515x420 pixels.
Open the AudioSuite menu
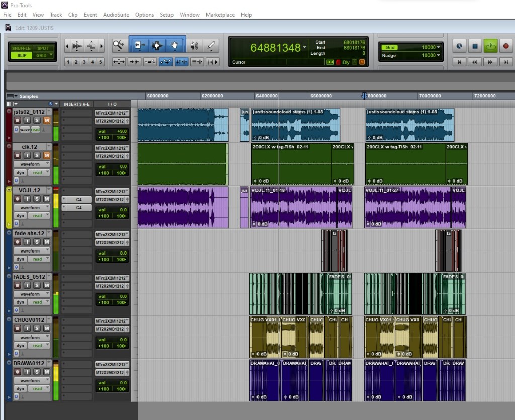click(x=116, y=15)
